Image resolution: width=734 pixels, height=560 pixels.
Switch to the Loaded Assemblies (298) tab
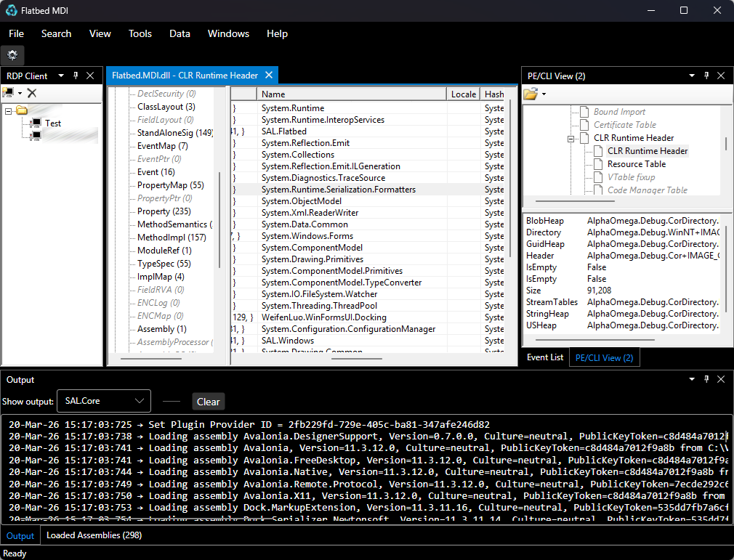coord(94,535)
